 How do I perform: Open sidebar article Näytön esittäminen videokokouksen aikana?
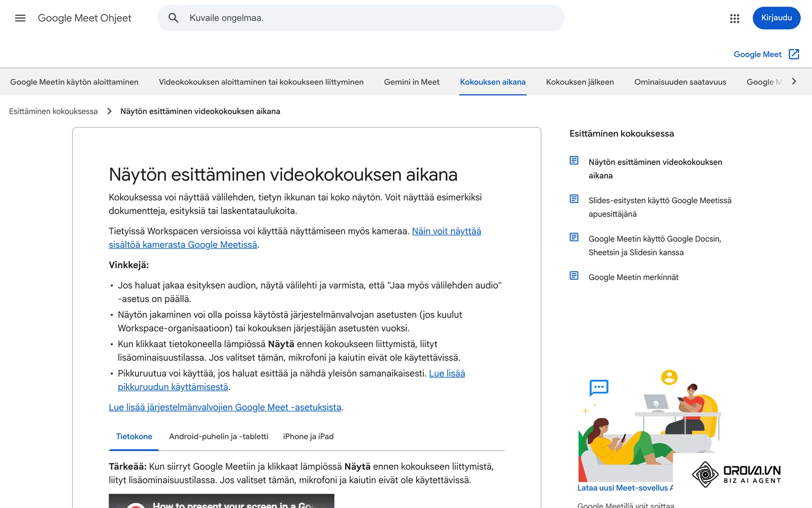[655, 169]
